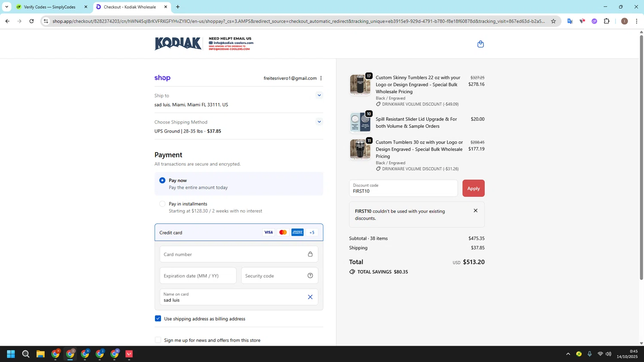Click the Security code field

tap(279, 276)
